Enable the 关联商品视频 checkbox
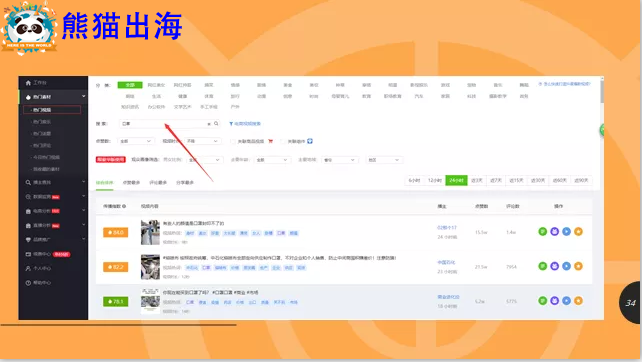 point(233,141)
